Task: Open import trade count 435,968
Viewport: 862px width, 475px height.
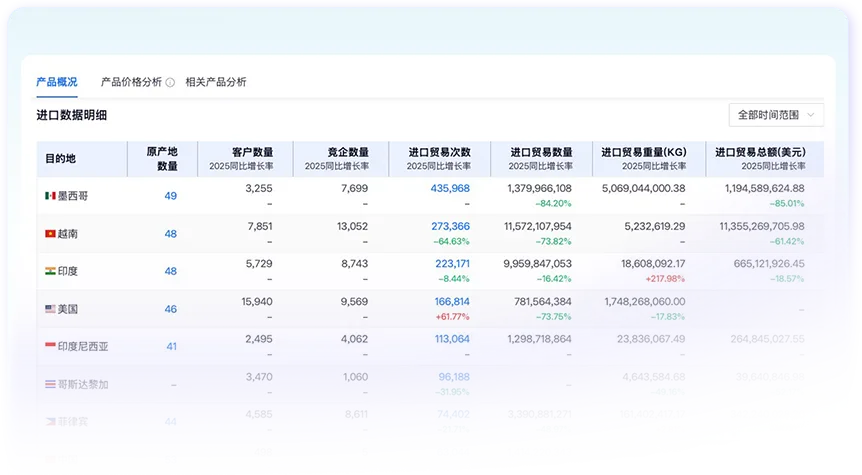Action: pos(450,188)
